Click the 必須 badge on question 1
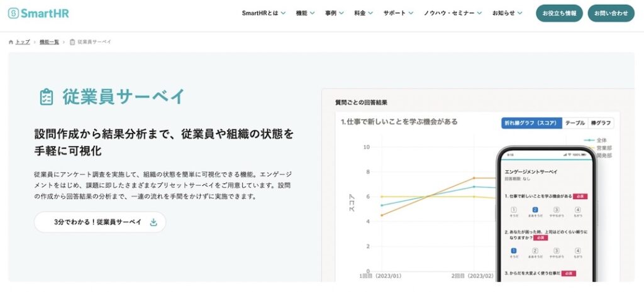 pos(579,196)
